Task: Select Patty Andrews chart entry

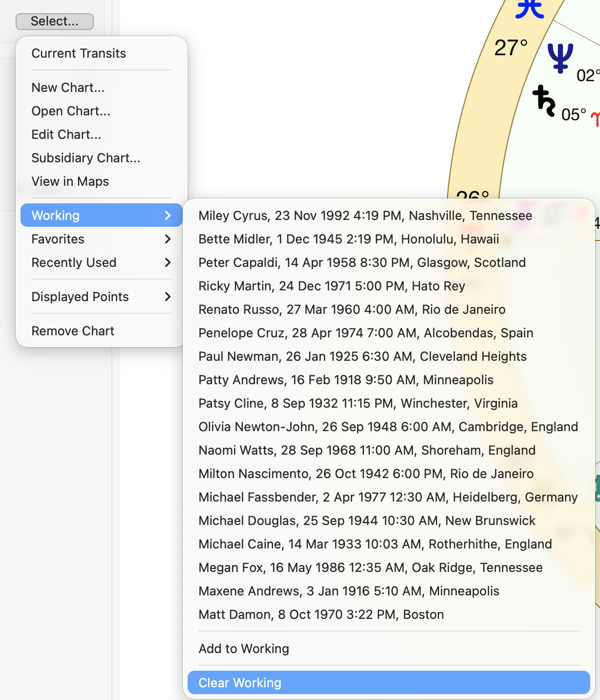Action: pyautogui.click(x=389, y=380)
